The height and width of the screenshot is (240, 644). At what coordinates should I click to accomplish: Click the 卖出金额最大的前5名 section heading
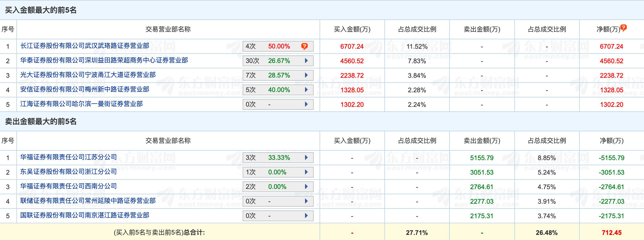tap(41, 122)
